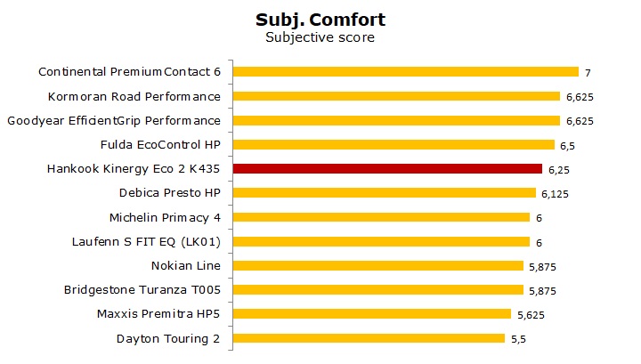Screen dimensions: 641x364
Task: Click the Continental PremiumContact 6 label
Action: 129,72
